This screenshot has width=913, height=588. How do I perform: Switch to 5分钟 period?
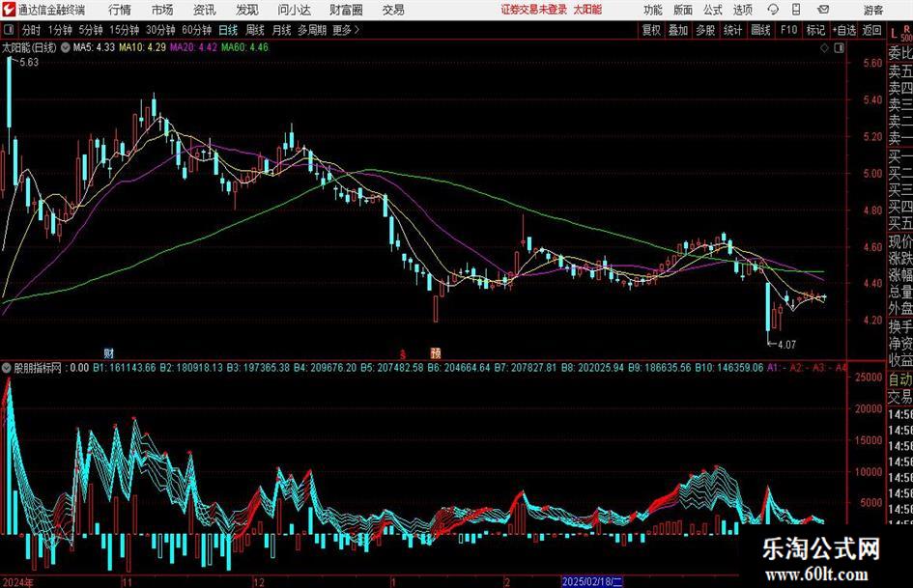coord(91,30)
